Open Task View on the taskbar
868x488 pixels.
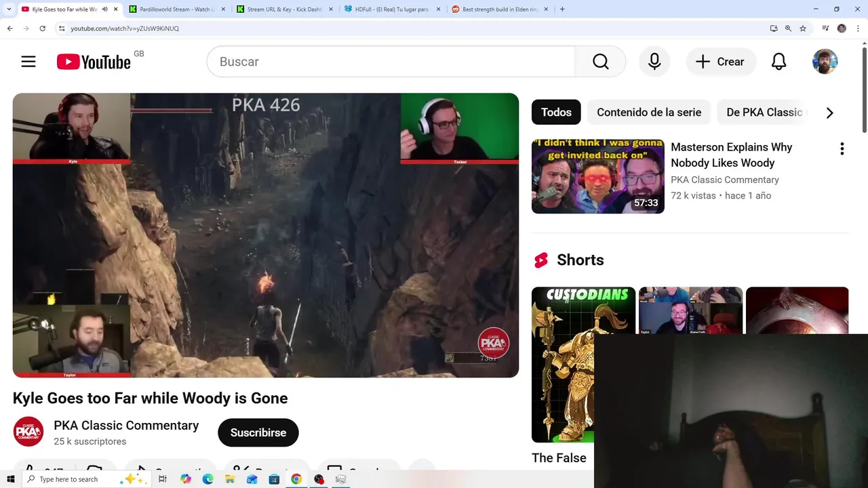(163, 479)
